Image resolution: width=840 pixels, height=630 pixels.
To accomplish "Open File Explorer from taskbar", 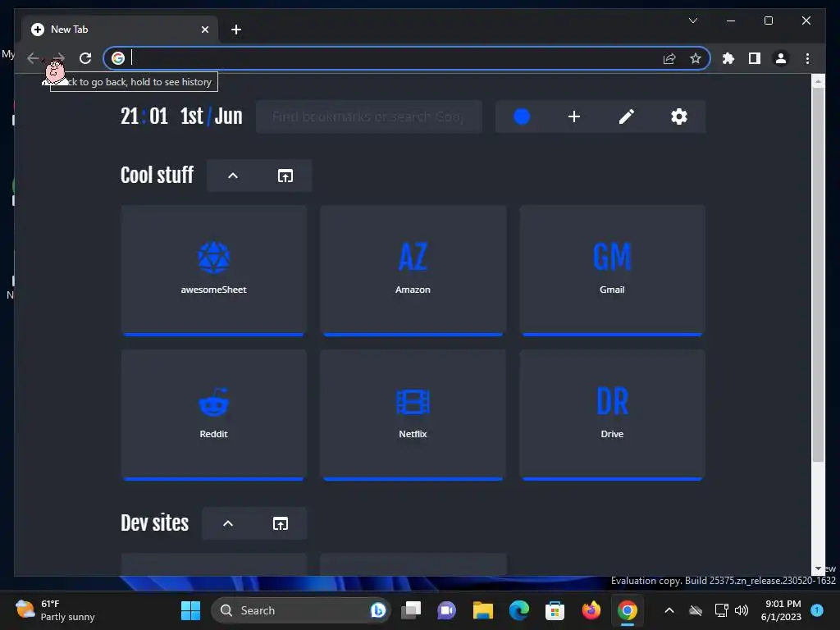I will coord(482,610).
